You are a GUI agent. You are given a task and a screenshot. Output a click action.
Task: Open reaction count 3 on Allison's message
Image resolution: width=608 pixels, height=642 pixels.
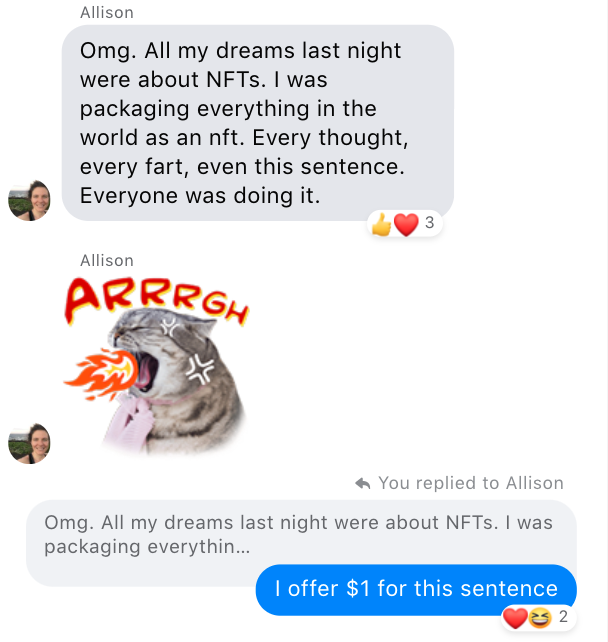pyautogui.click(x=429, y=223)
